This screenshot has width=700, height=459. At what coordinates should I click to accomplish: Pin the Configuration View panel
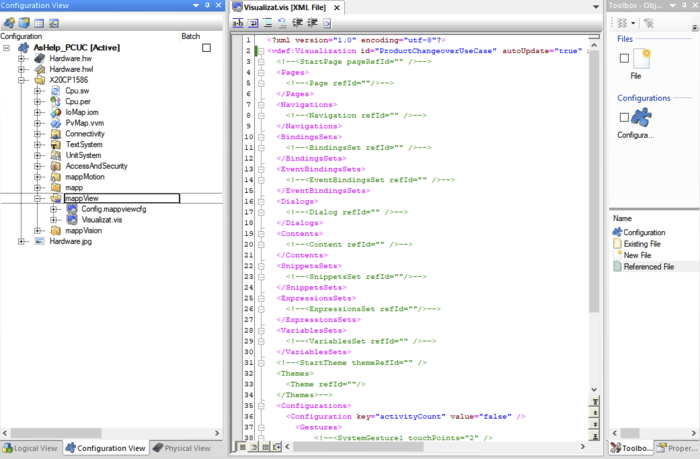207,5
